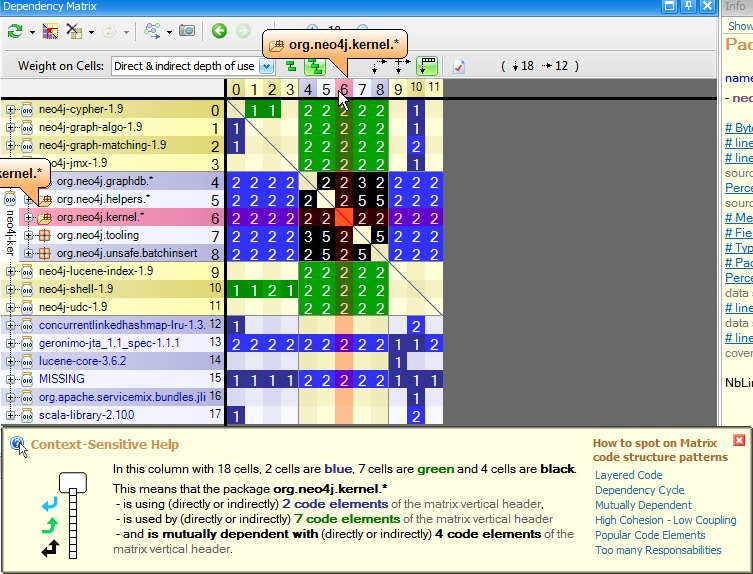The width and height of the screenshot is (753, 574).
Task: Open the Popular Code Elements link
Action: coord(650,535)
